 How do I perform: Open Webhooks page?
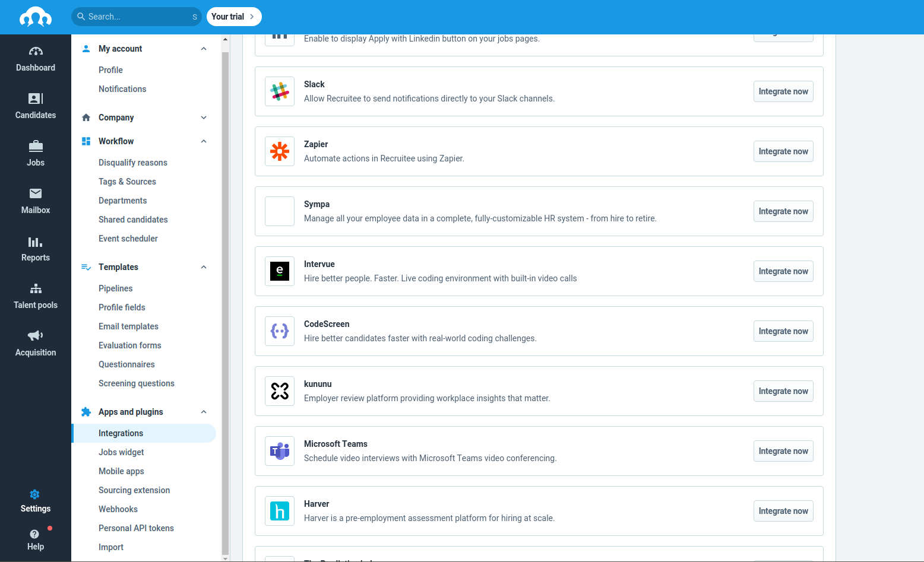[x=118, y=509]
